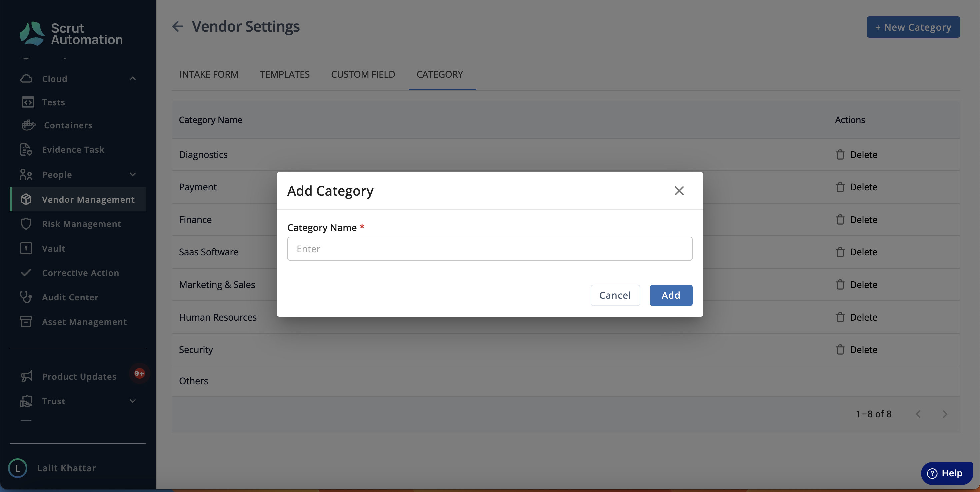Click the trash icon on the Human Resources row
This screenshot has width=980, height=492.
[x=840, y=317]
